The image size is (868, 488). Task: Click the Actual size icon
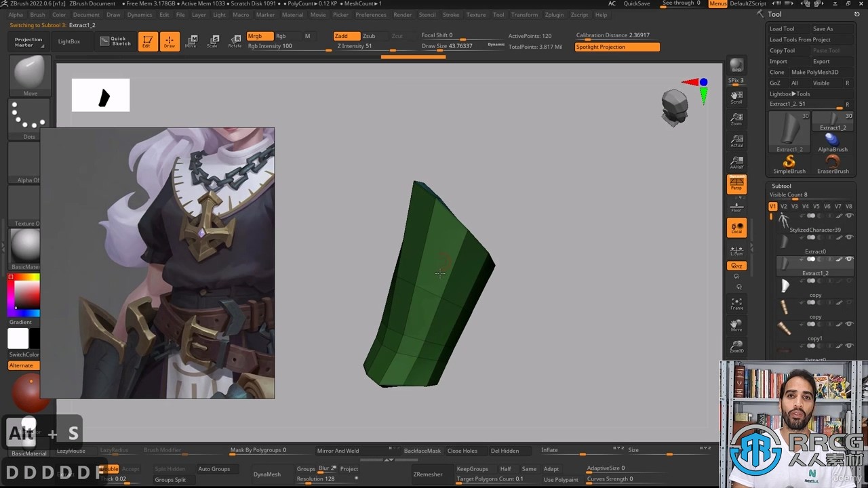pyautogui.click(x=736, y=141)
